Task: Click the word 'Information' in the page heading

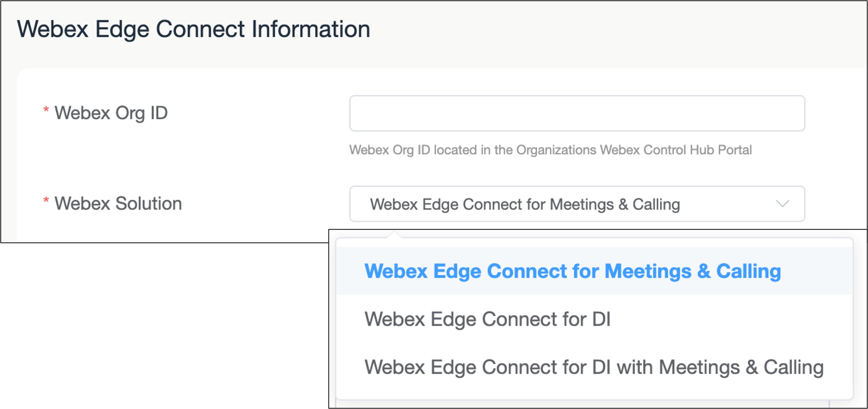Action: [311, 29]
